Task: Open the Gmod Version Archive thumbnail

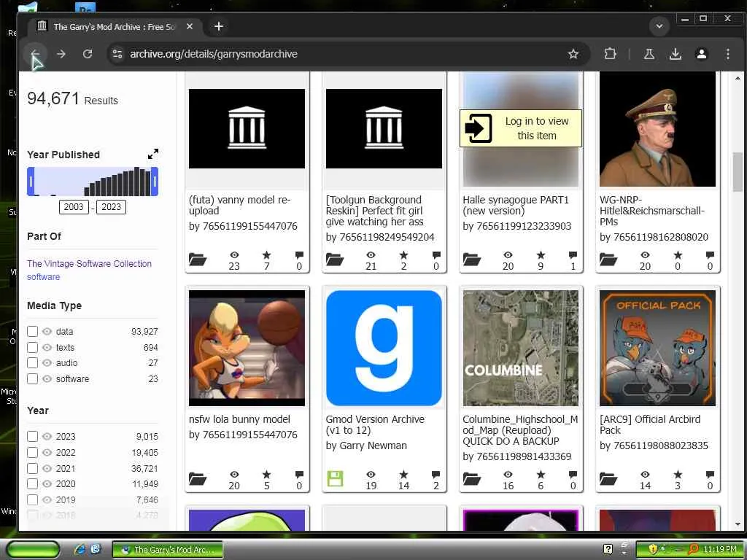Action: (384, 348)
